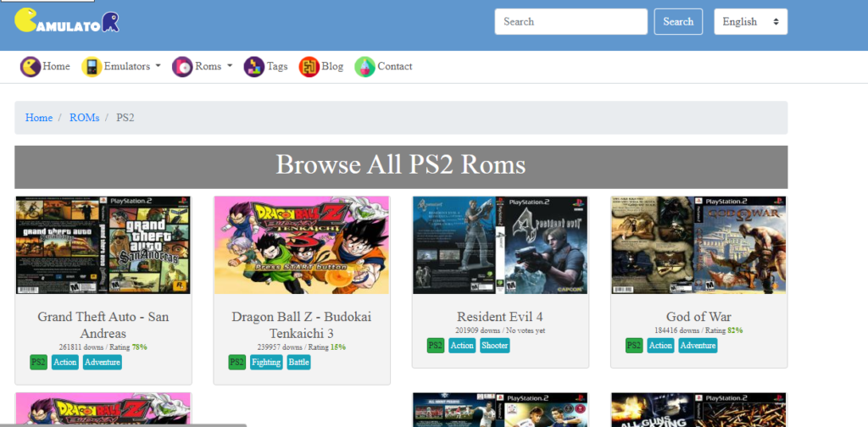The width and height of the screenshot is (868, 427).
Task: Click the God of War title link
Action: 698,317
